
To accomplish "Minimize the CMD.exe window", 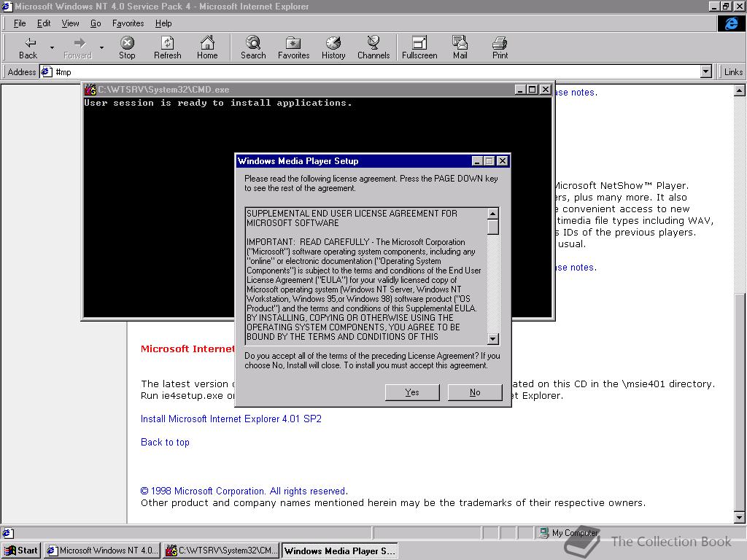I will (521, 90).
